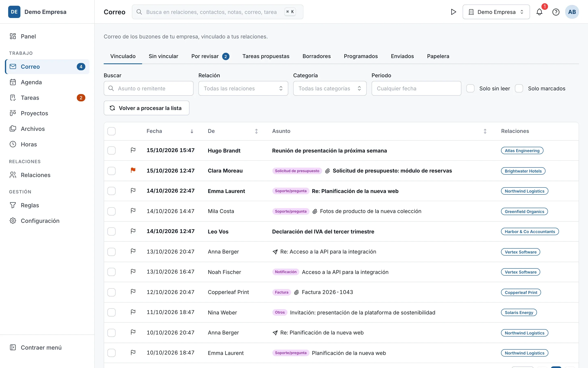Open Tareas propuestas tab
Viewport: 588px width, 368px height.
coord(266,56)
